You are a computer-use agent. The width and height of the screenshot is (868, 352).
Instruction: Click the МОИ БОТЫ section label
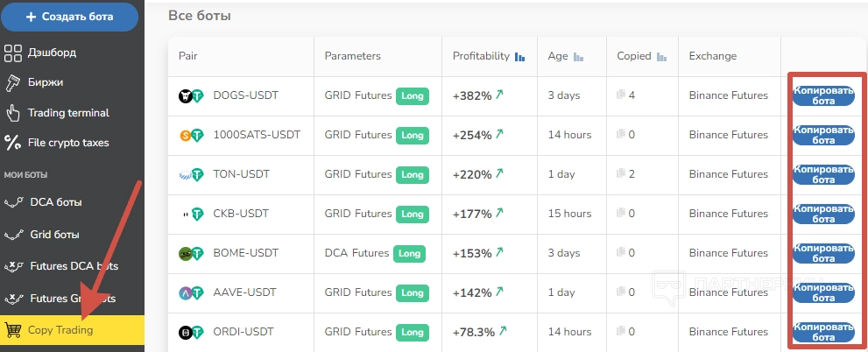[x=26, y=175]
